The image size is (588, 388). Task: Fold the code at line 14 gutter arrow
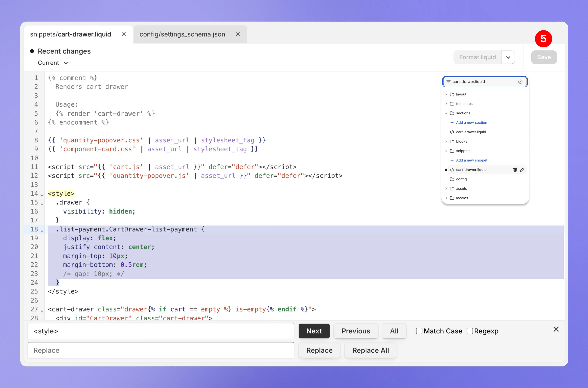[x=42, y=195]
